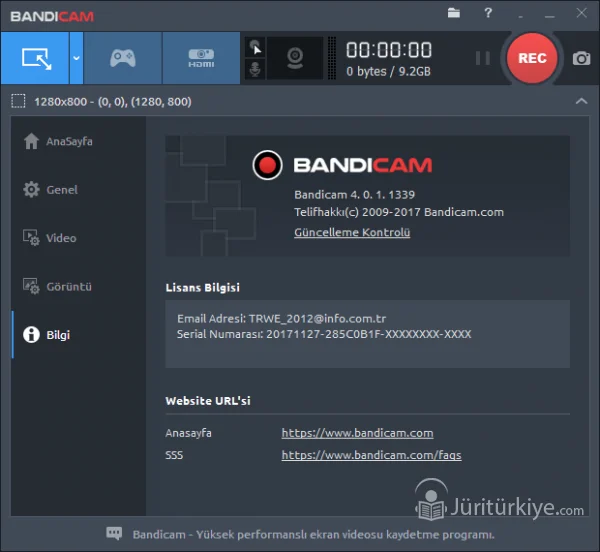Switch to Game Recording mode
Screen dimensions: 600x552
[123, 58]
